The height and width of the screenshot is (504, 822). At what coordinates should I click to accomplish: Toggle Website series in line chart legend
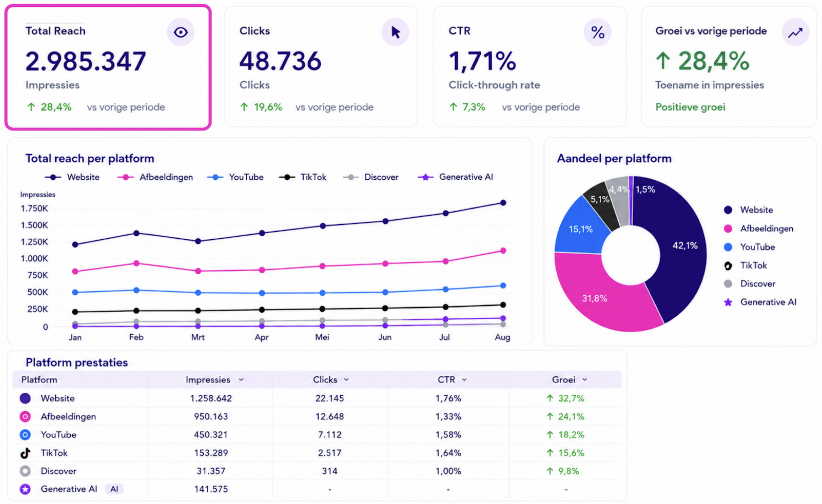[x=72, y=177]
